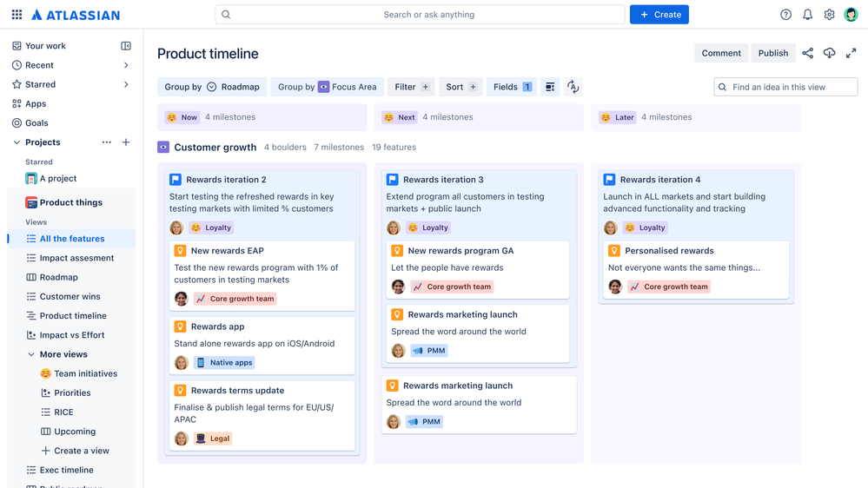The height and width of the screenshot is (488, 868).
Task: Click the share icon next to Publish
Action: (808, 53)
